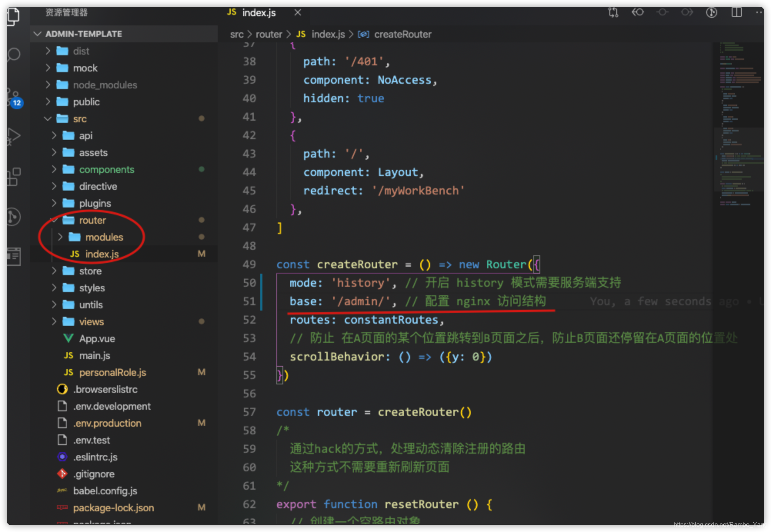Place cursor on '/admin/' base value
The image size is (771, 532).
tap(361, 301)
